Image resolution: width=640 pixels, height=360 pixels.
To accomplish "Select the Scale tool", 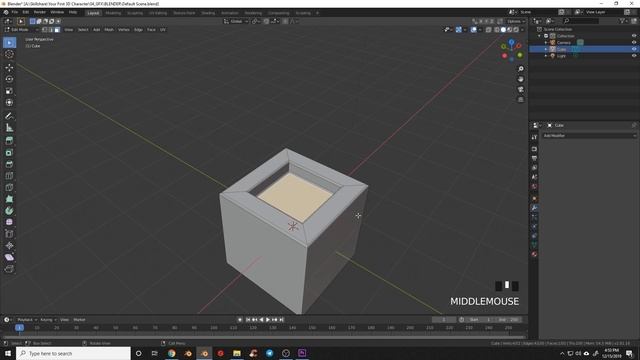I will 9,91.
